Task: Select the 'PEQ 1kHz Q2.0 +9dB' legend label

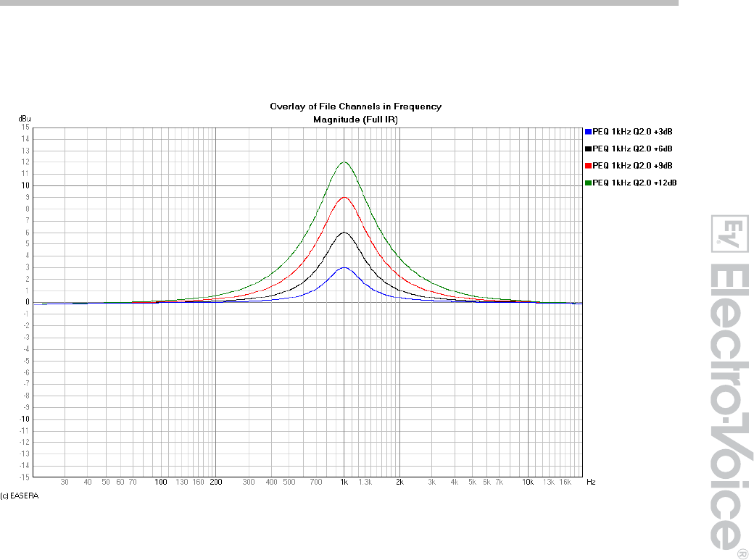Action: click(x=634, y=166)
